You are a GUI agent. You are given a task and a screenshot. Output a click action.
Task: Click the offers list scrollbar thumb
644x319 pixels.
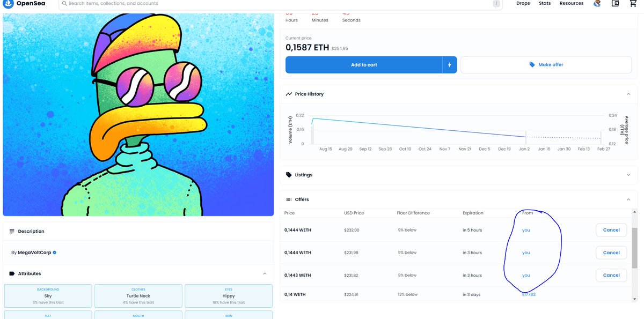635,247
